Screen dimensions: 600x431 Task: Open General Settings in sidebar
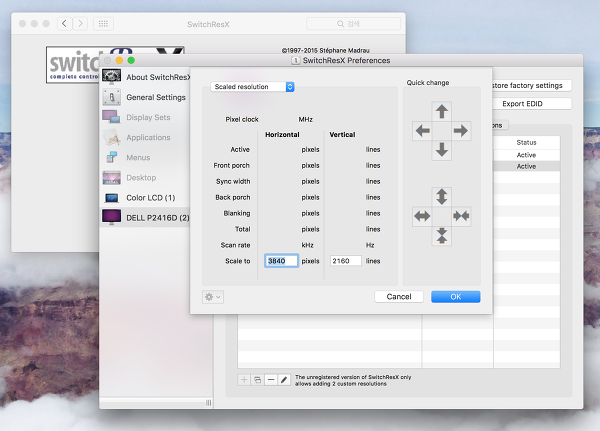(x=145, y=97)
